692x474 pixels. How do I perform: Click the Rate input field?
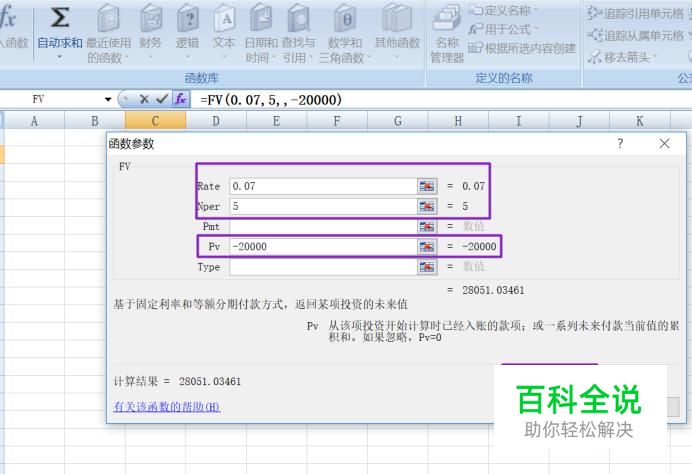[323, 186]
